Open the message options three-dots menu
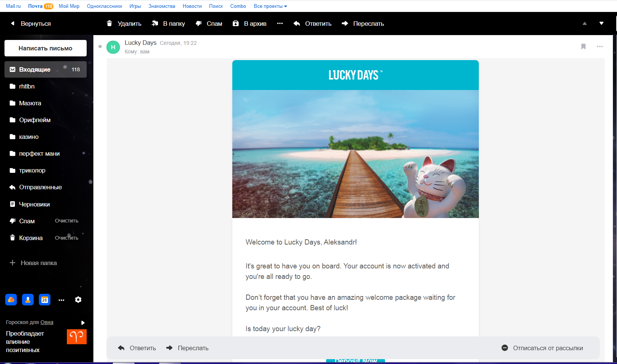The image size is (617, 364). click(x=600, y=47)
